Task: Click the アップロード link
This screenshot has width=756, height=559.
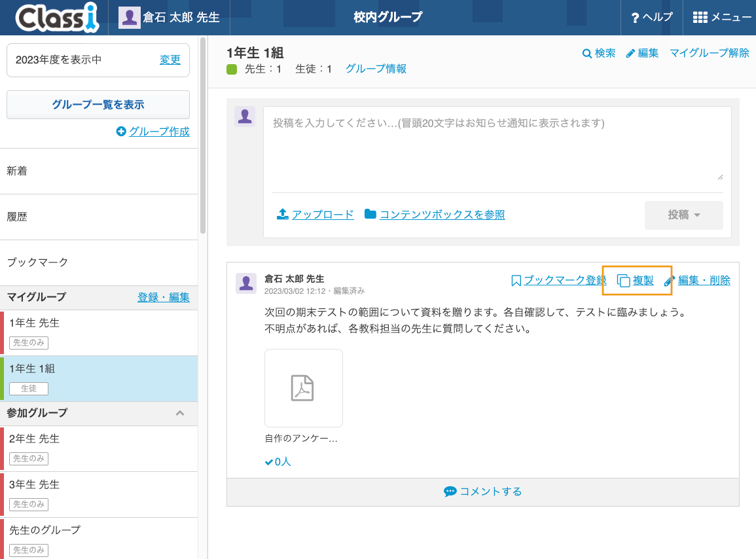Action: pos(323,215)
